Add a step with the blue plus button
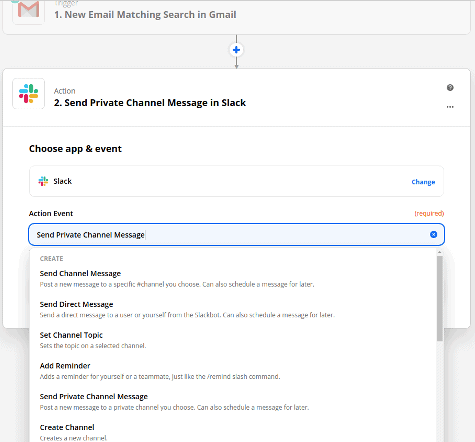 (x=236, y=50)
